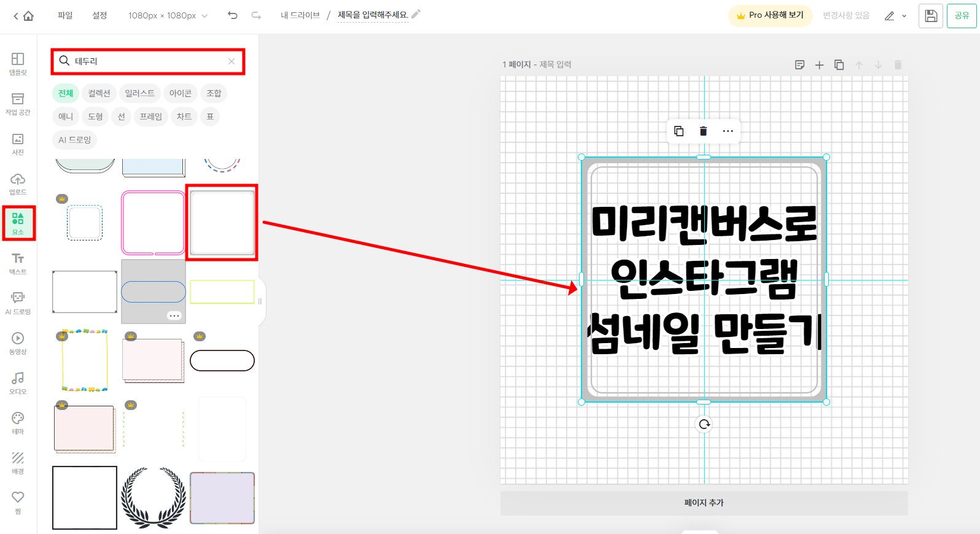This screenshot has width=980, height=534.
Task: Select the lavender square frame thumbnail
Action: pyautogui.click(x=222, y=498)
